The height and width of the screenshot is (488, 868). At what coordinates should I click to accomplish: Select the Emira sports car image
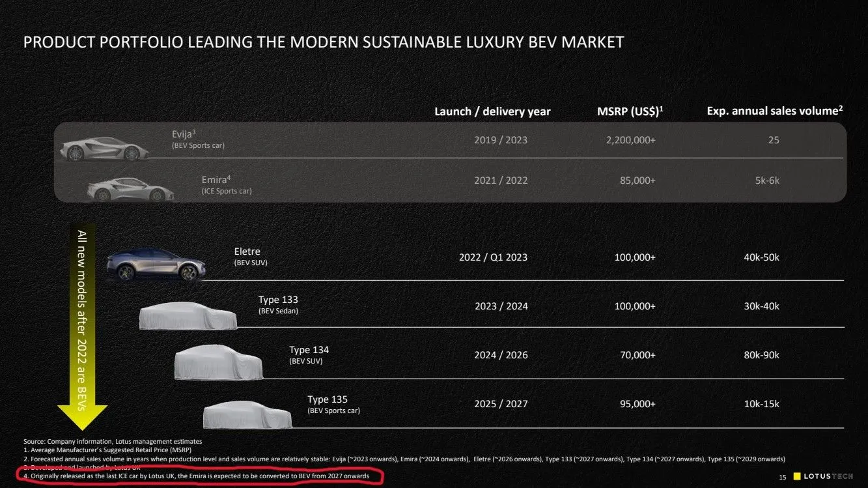coord(127,186)
